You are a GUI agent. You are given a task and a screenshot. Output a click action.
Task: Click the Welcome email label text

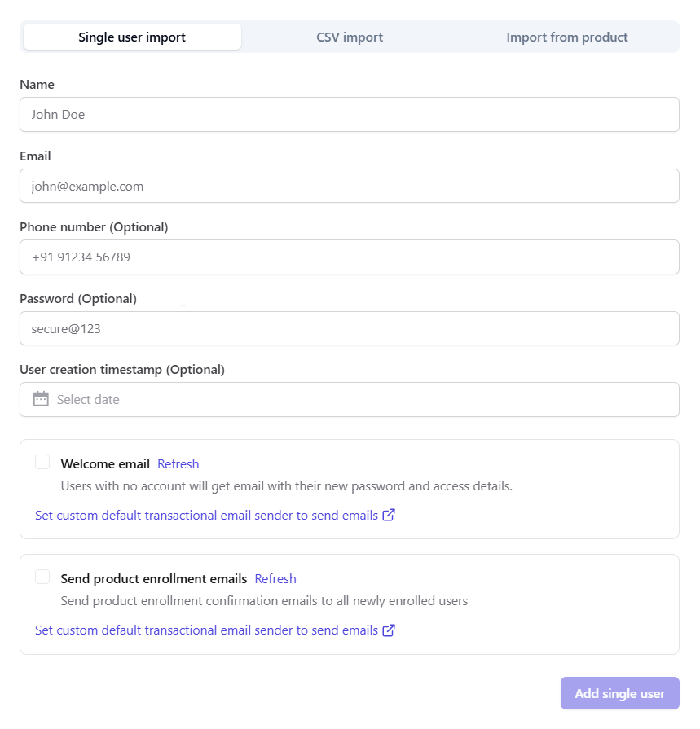pyautogui.click(x=105, y=463)
